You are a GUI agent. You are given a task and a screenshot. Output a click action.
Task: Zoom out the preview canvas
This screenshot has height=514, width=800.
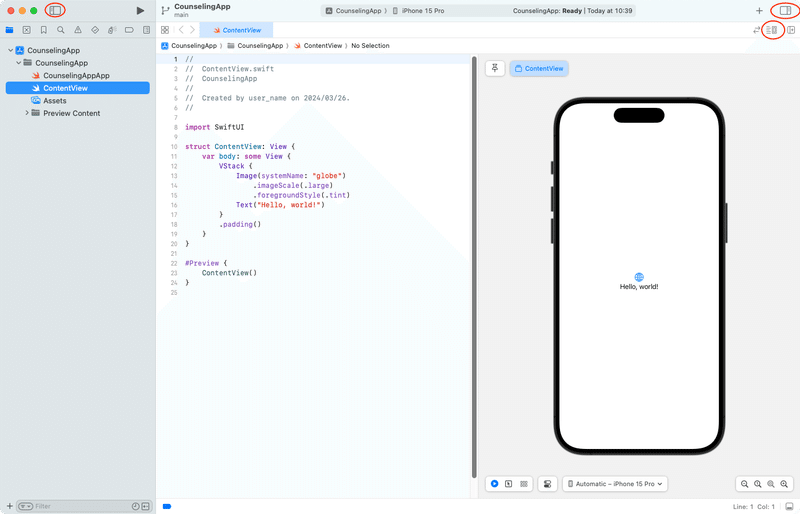pos(744,484)
